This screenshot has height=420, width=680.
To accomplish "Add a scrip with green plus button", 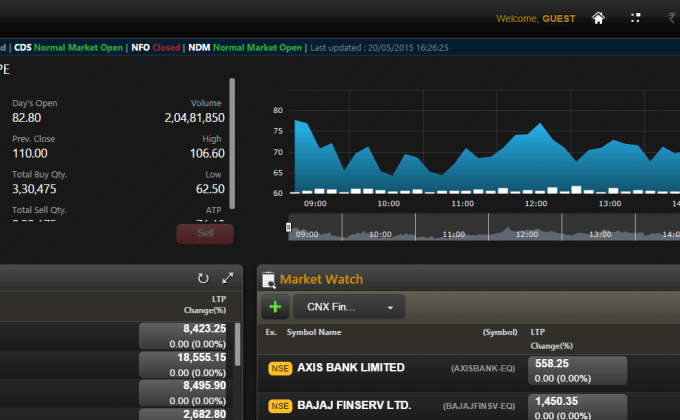I will point(275,307).
